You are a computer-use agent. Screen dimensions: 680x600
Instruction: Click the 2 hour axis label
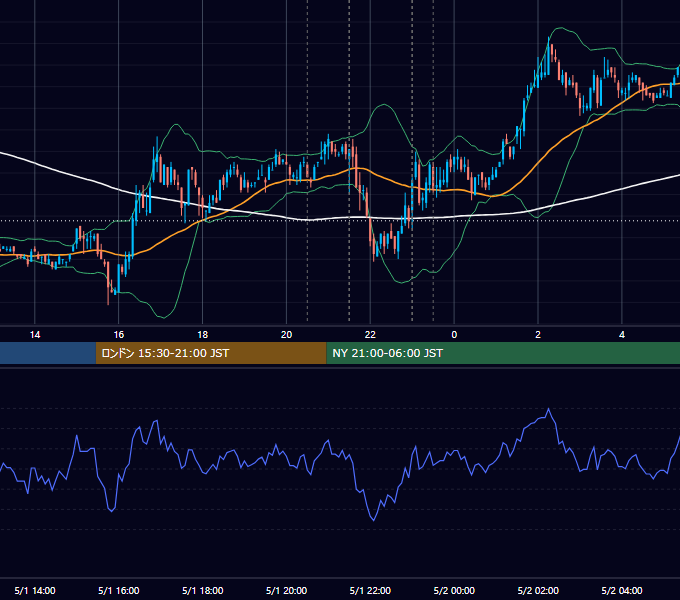click(x=538, y=335)
